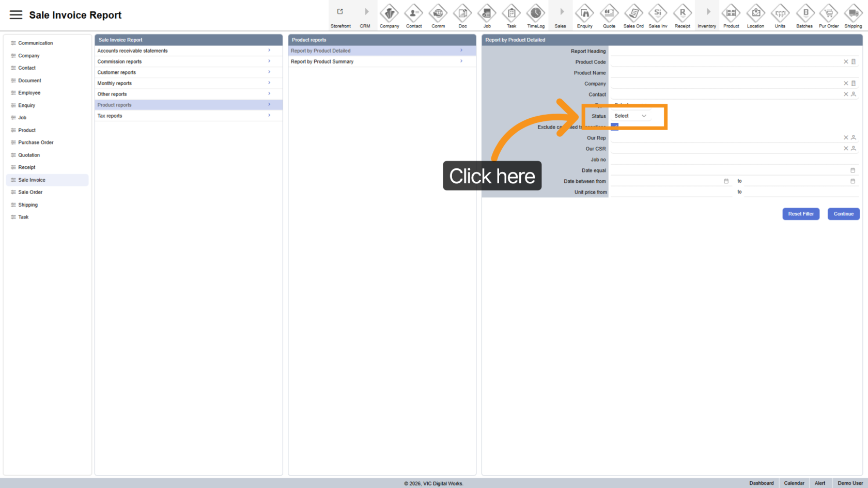
Task: Clear the Product Code field with X
Action: tap(846, 62)
